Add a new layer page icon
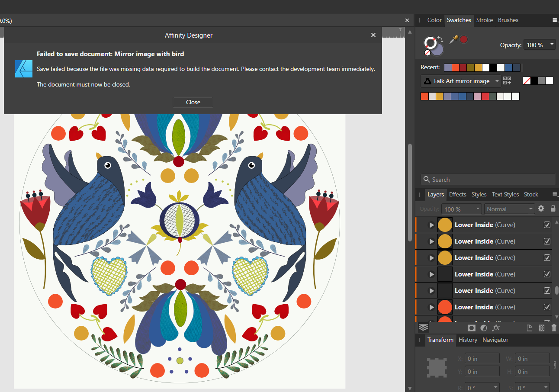 click(529, 328)
